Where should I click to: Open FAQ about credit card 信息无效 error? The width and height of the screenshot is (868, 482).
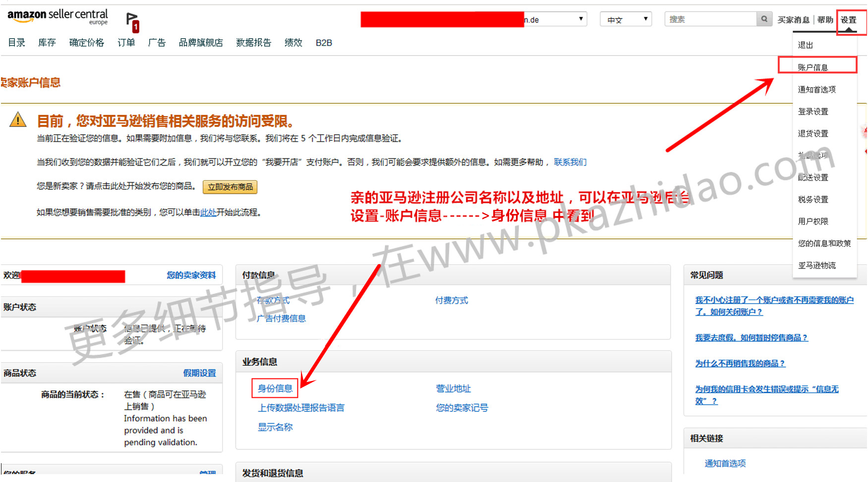(767, 395)
